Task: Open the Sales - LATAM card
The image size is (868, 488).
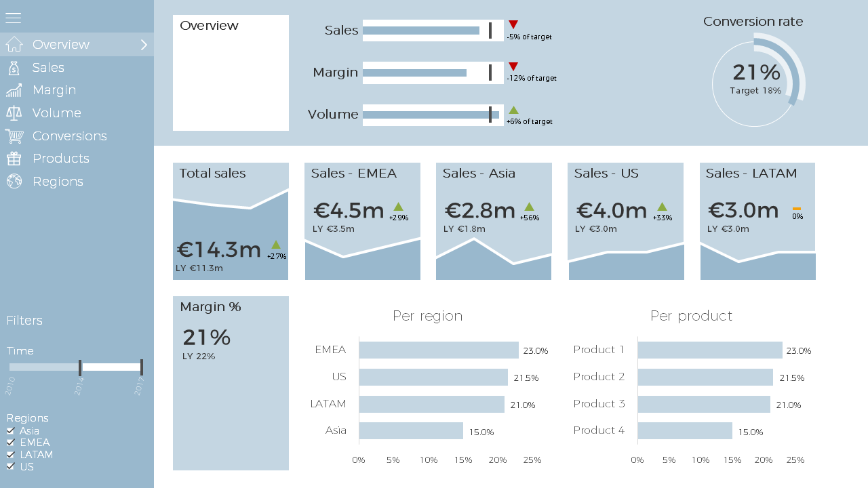Action: (757, 221)
